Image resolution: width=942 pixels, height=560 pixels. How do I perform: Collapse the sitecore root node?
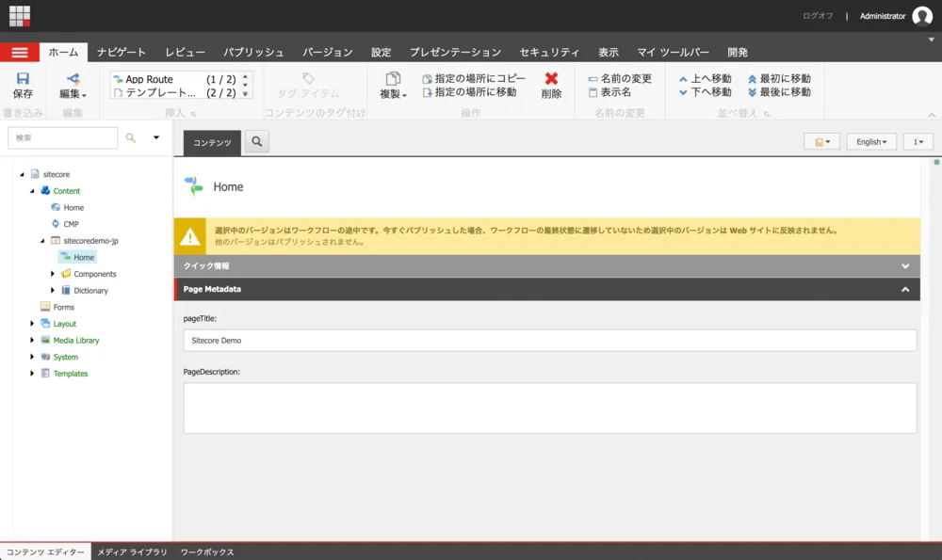(23, 175)
